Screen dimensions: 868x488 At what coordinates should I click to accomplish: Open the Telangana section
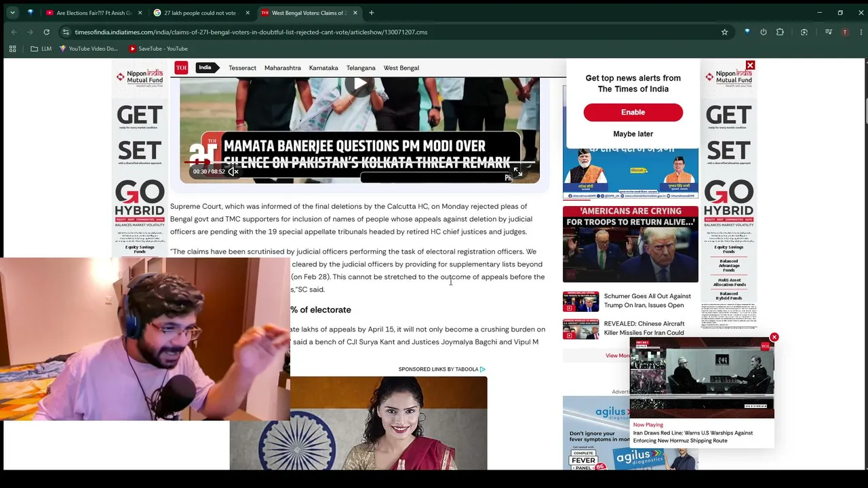point(361,68)
